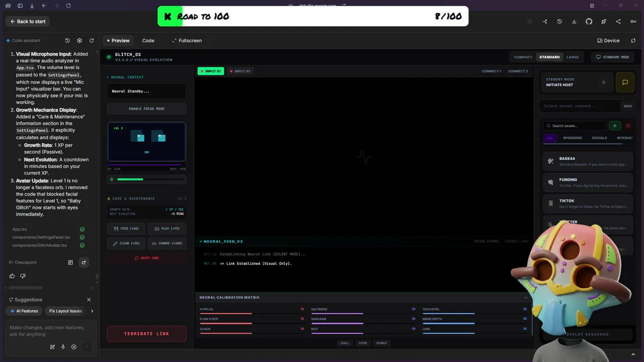Open the code assistant history icon

67,41
